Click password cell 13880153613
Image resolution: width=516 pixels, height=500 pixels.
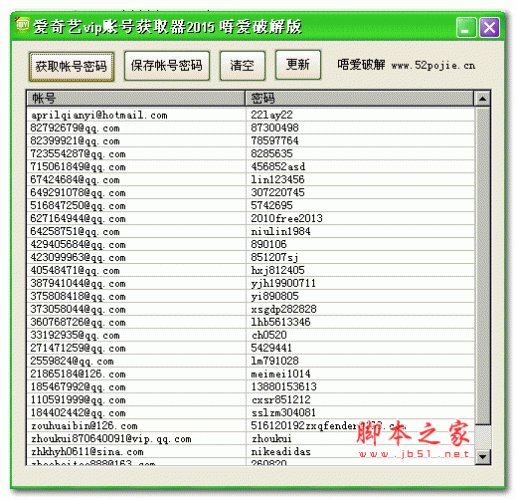tap(284, 387)
